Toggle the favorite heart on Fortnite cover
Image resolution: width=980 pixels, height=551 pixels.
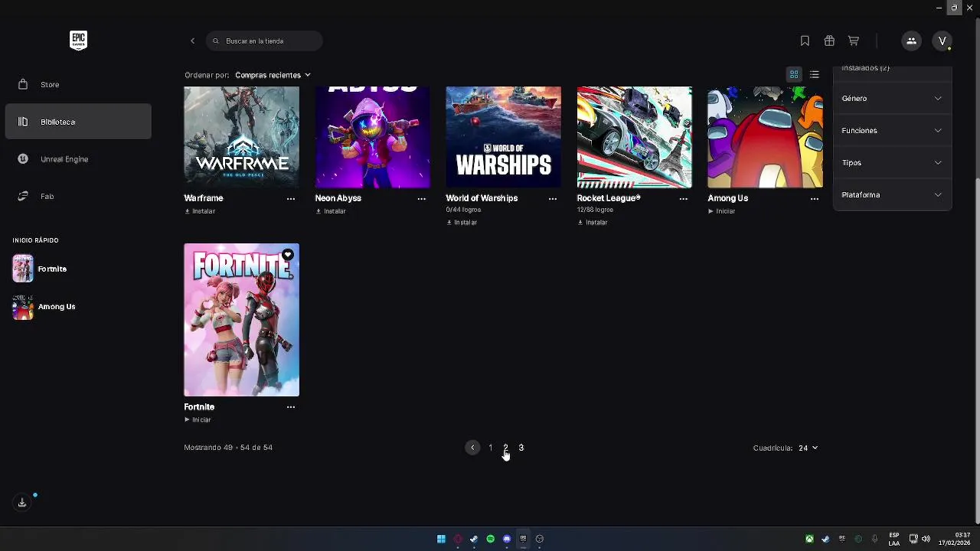[x=288, y=255]
